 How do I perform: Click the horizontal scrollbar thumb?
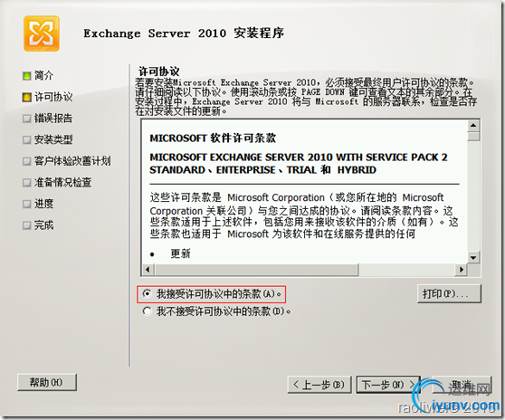tap(257, 270)
